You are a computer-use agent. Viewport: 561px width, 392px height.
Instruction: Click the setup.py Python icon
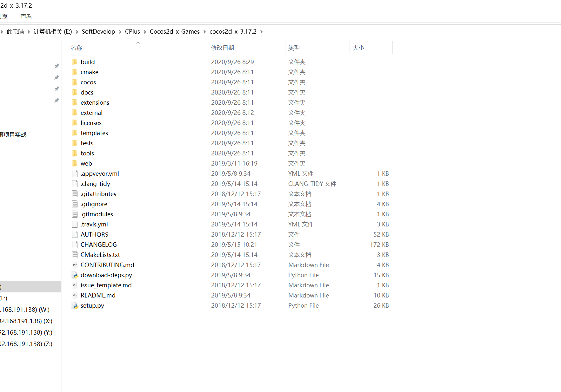(75, 305)
